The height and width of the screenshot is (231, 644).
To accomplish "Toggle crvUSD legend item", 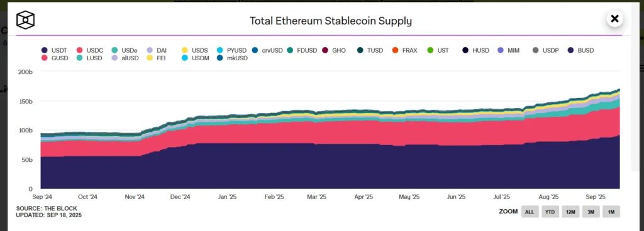I will (267, 50).
